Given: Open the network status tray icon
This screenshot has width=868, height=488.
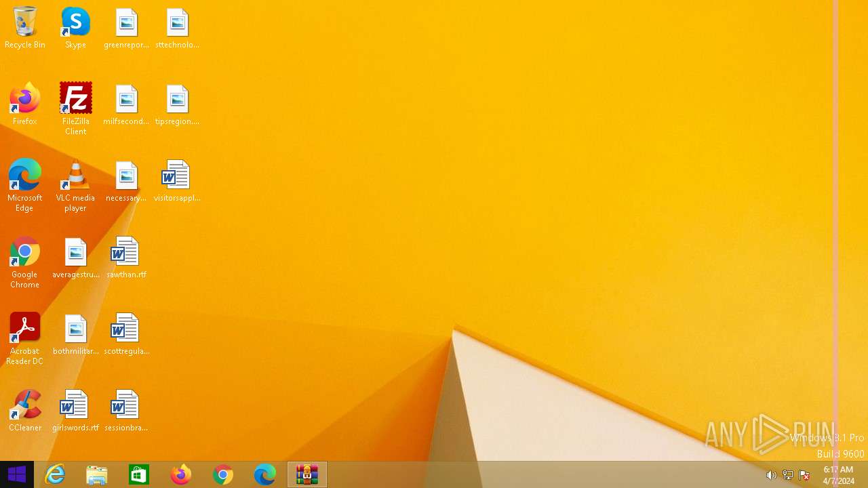Looking at the screenshot, I should [x=788, y=475].
